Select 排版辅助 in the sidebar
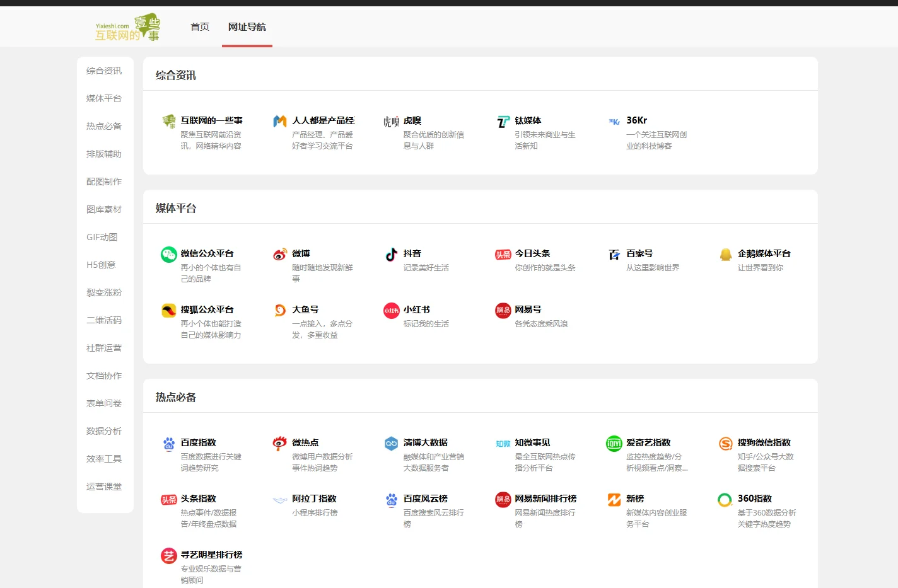 pyautogui.click(x=104, y=154)
